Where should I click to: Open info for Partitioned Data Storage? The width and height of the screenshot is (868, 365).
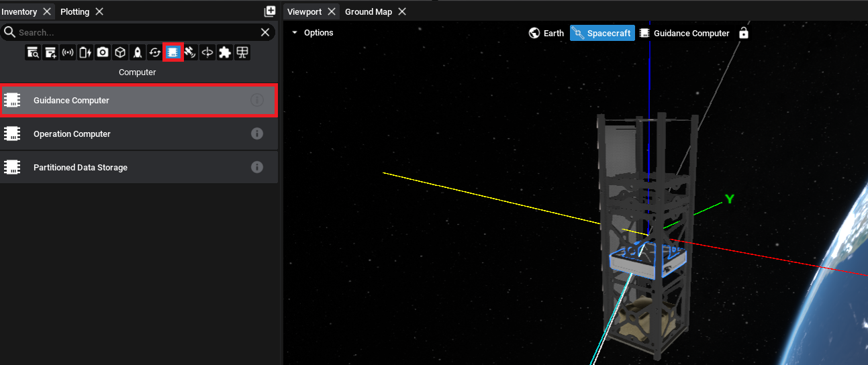coord(256,167)
